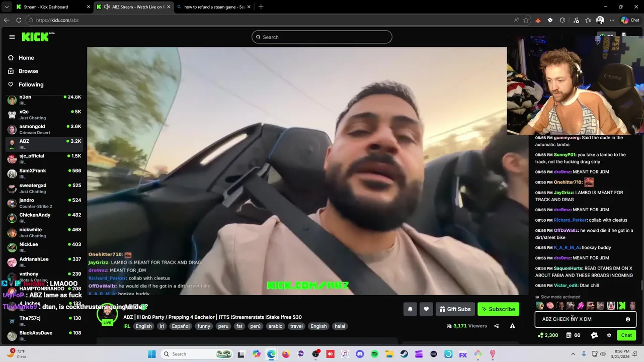The image size is (644, 362).
Task: Open xQc channel from sidebar
Action: [44, 115]
